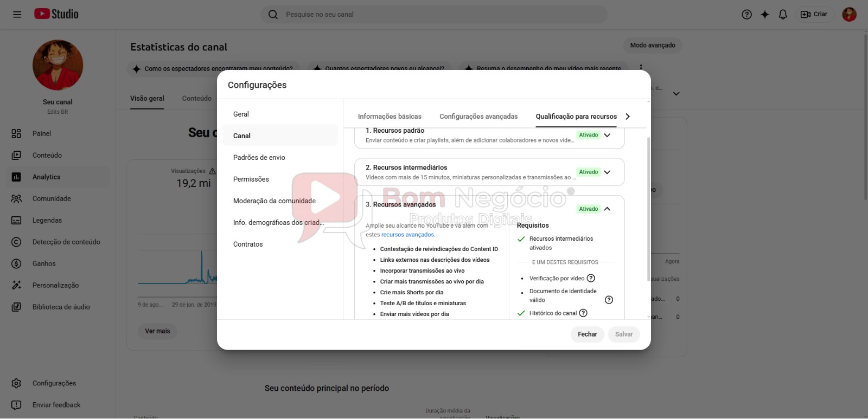Open the hamburger navigation menu
The width and height of the screenshot is (868, 419).
point(17,14)
